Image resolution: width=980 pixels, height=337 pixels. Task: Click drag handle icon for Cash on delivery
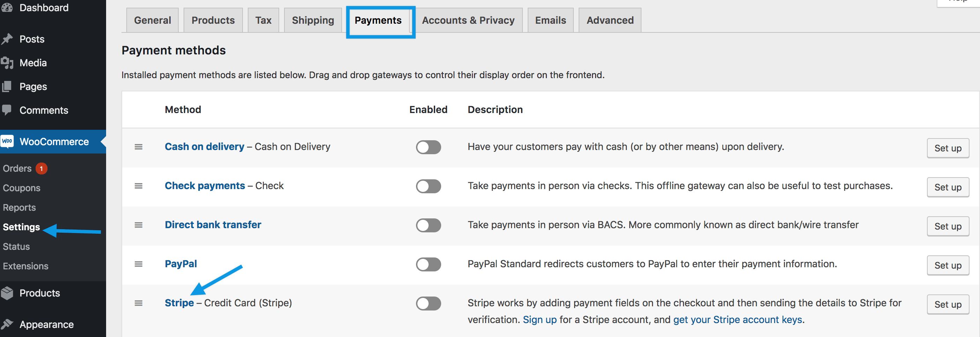click(x=139, y=147)
